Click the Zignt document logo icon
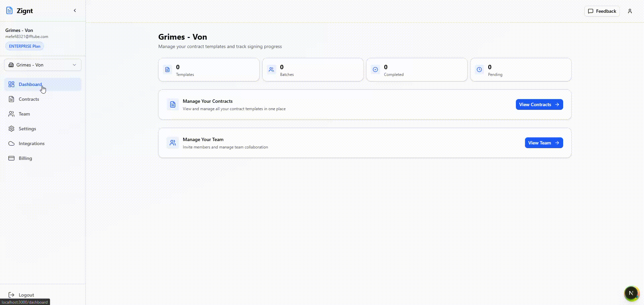This screenshot has width=644, height=305. point(9,11)
